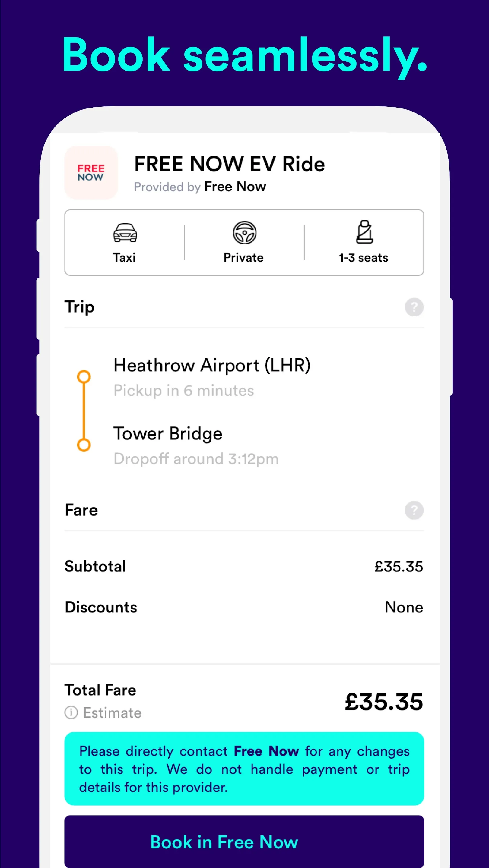Select the Heathrow Airport (LHR) pickup
Image resolution: width=489 pixels, height=868 pixels.
tap(212, 365)
